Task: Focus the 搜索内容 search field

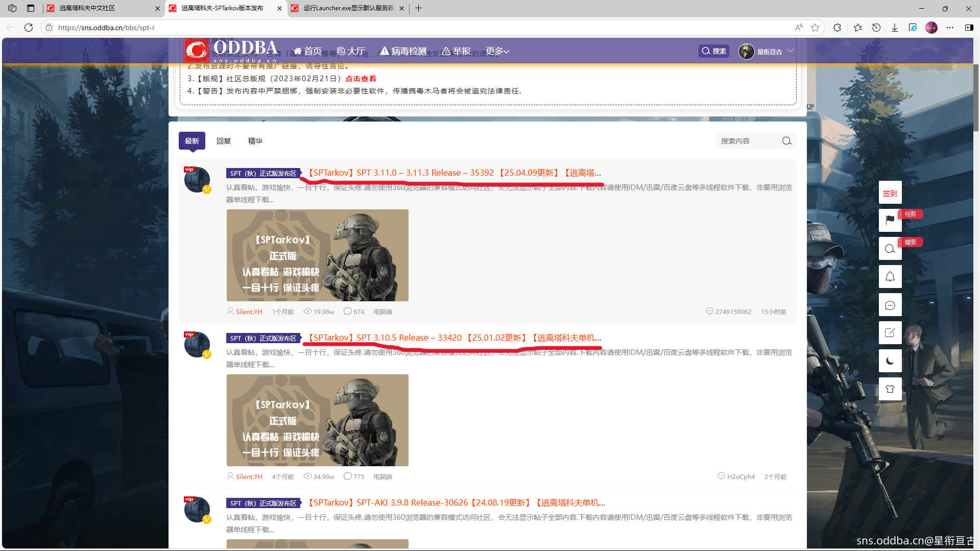Action: (748, 141)
